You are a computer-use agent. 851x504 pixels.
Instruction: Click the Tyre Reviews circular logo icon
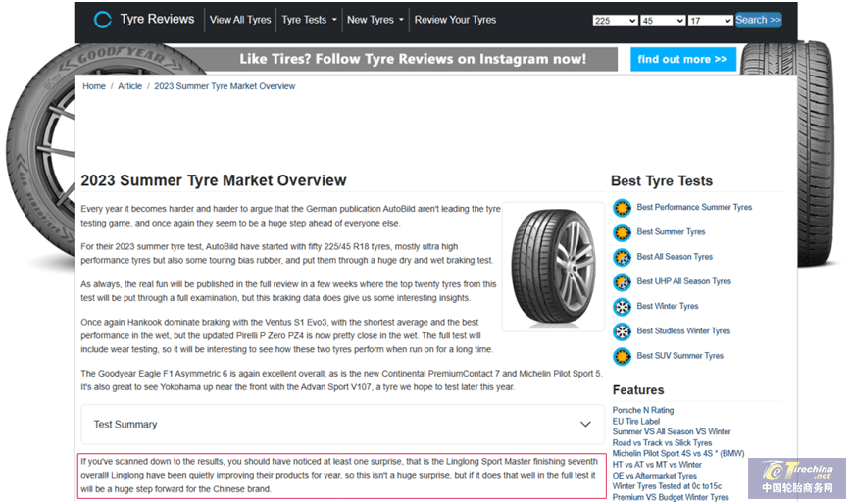103,20
